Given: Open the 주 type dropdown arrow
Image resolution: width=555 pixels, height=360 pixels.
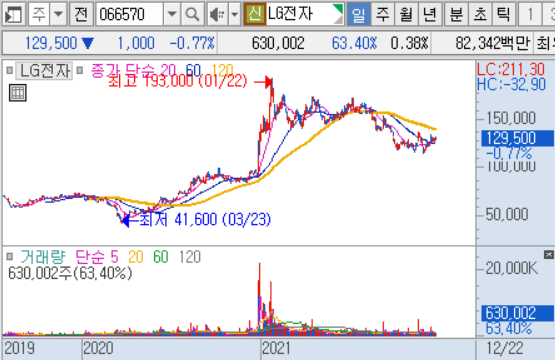Looking at the screenshot, I should (x=58, y=15).
